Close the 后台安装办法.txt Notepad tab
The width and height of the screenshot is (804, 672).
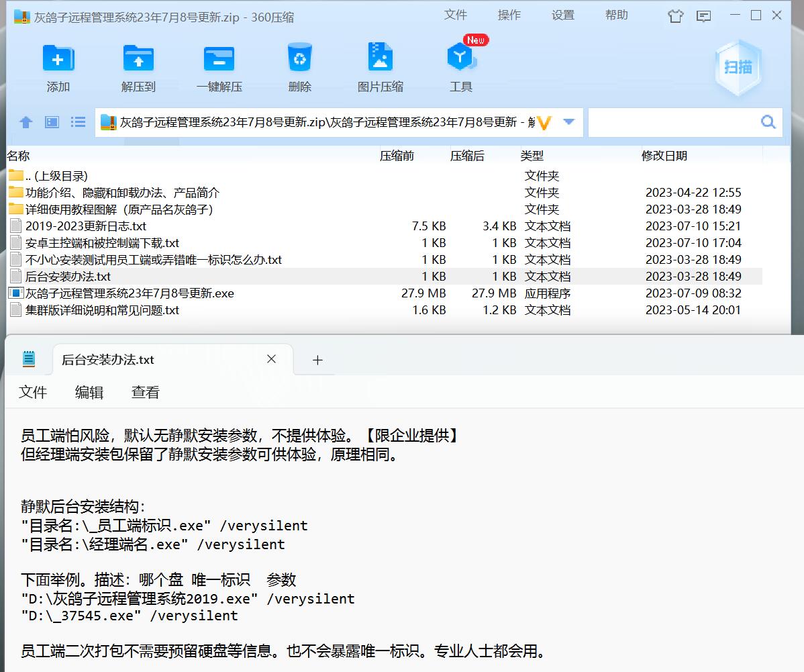pyautogui.click(x=271, y=359)
